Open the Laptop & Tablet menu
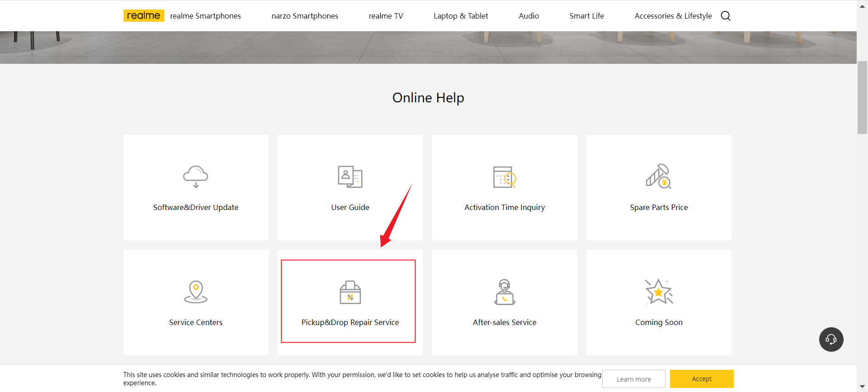 [x=461, y=16]
